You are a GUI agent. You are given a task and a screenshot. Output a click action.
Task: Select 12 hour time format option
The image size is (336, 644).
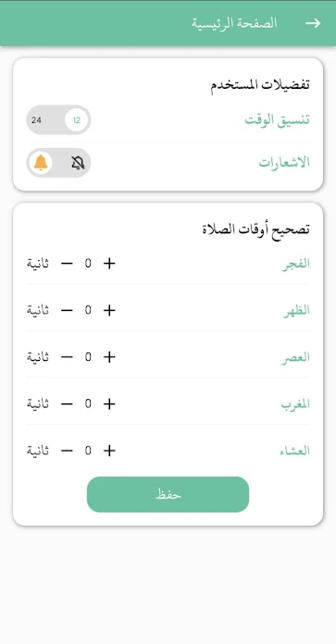[x=77, y=120]
